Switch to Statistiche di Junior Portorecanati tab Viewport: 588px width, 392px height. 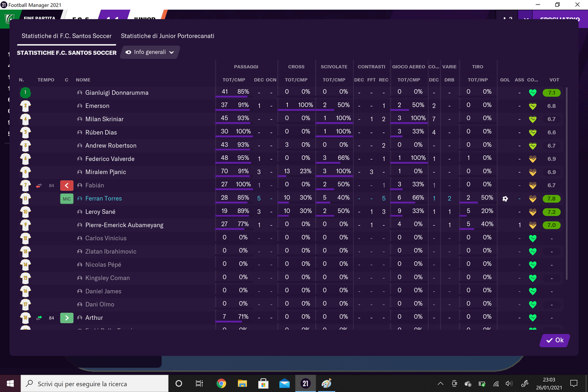pyautogui.click(x=168, y=36)
